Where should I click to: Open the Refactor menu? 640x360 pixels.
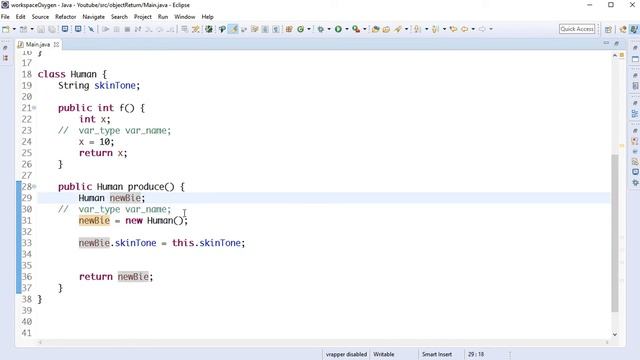coord(66,17)
